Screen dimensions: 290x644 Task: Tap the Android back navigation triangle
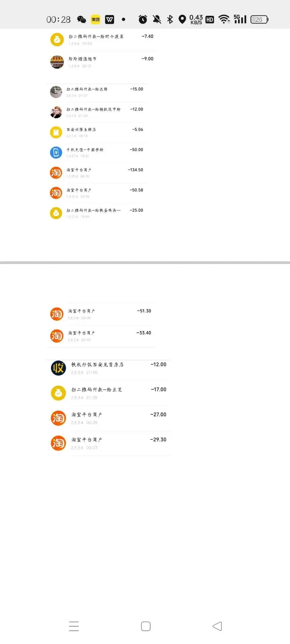[217, 626]
